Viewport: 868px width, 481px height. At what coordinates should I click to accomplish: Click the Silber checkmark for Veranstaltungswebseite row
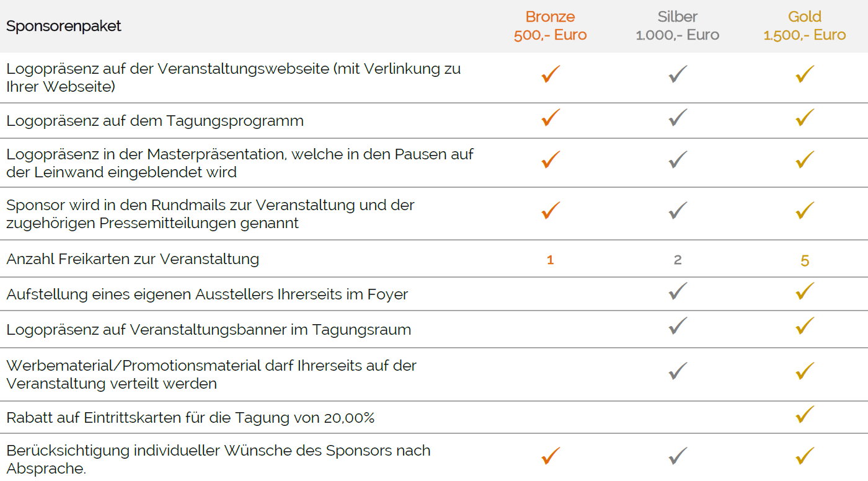click(x=678, y=74)
